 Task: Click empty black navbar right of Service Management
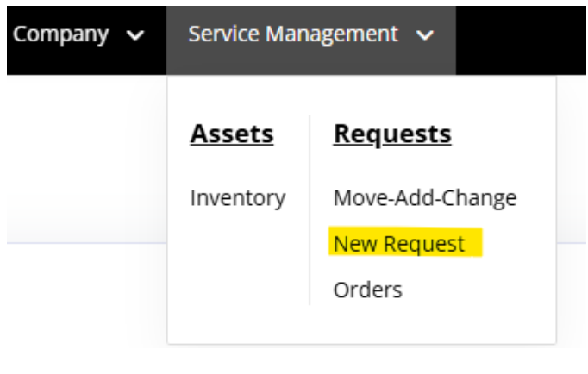[x=521, y=41]
